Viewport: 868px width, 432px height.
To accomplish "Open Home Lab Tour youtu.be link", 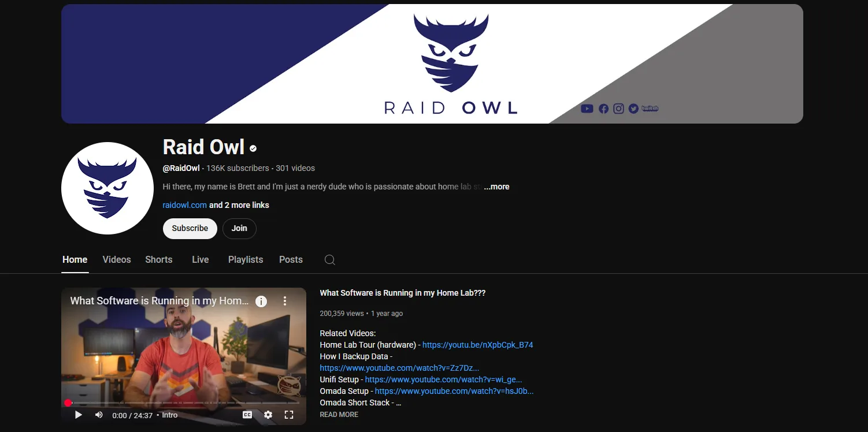I will [x=478, y=345].
